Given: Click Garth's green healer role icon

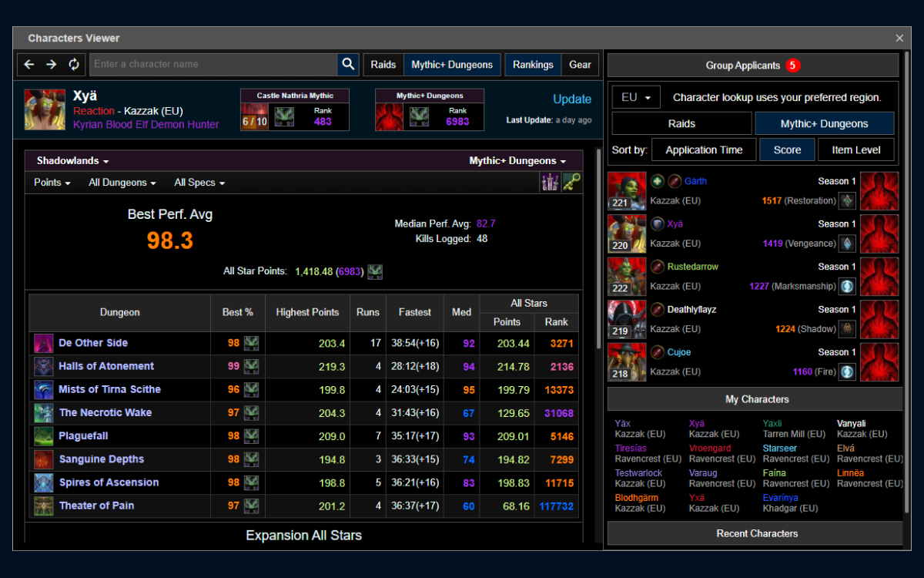Looking at the screenshot, I should pos(657,181).
